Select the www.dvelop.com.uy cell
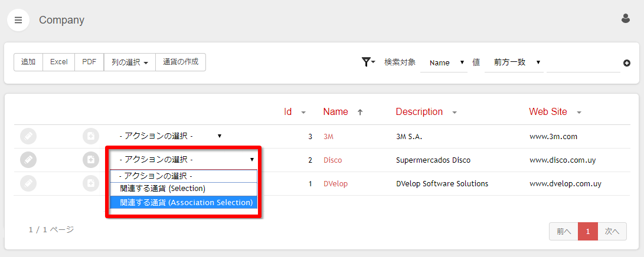The height and width of the screenshot is (257, 644). pos(565,184)
